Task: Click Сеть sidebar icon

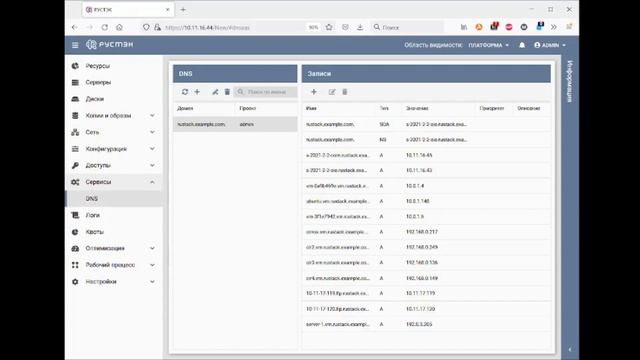Action: coord(75,132)
